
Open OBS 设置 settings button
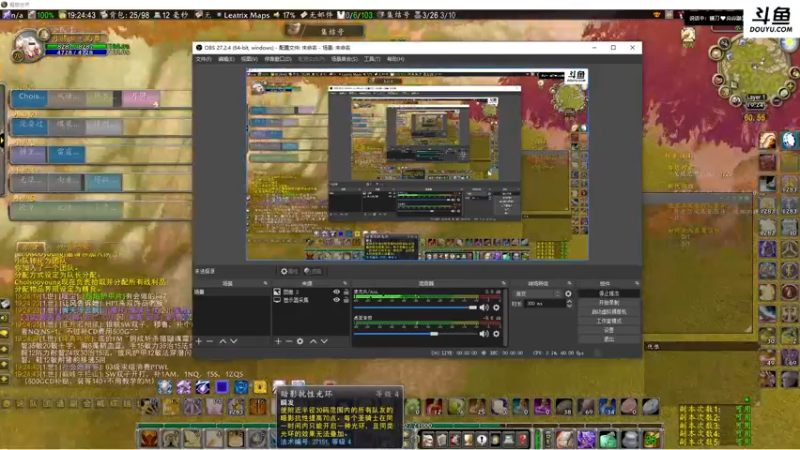[x=609, y=330]
